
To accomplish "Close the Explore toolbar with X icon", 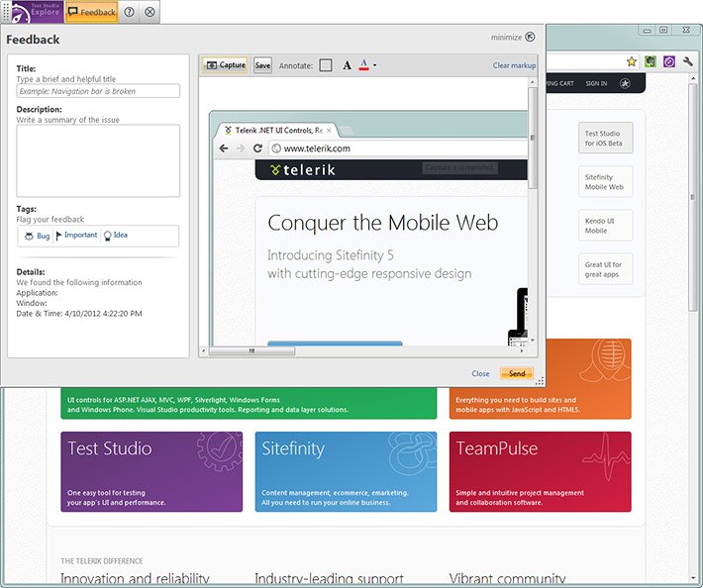I will (150, 12).
